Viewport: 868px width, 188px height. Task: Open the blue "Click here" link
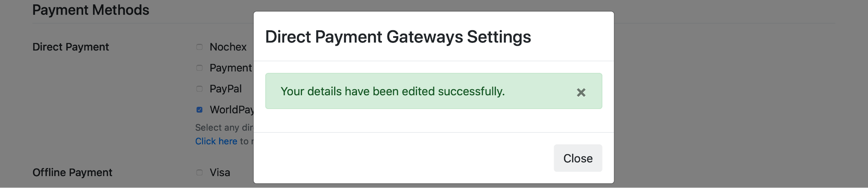[216, 141]
